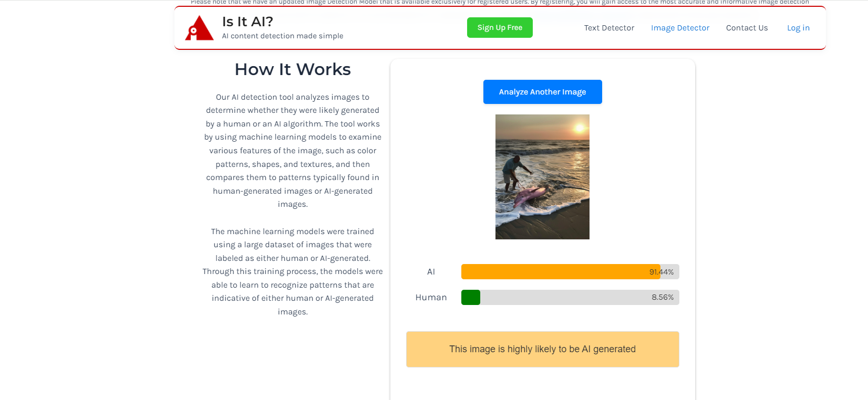
Task: Click the green Human probability bar segment
Action: [x=470, y=298]
